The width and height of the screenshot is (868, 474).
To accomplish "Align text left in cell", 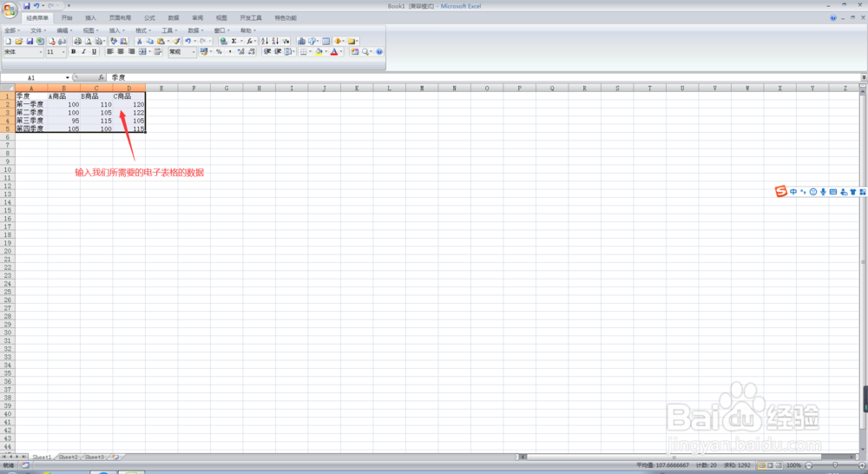I will tap(110, 51).
